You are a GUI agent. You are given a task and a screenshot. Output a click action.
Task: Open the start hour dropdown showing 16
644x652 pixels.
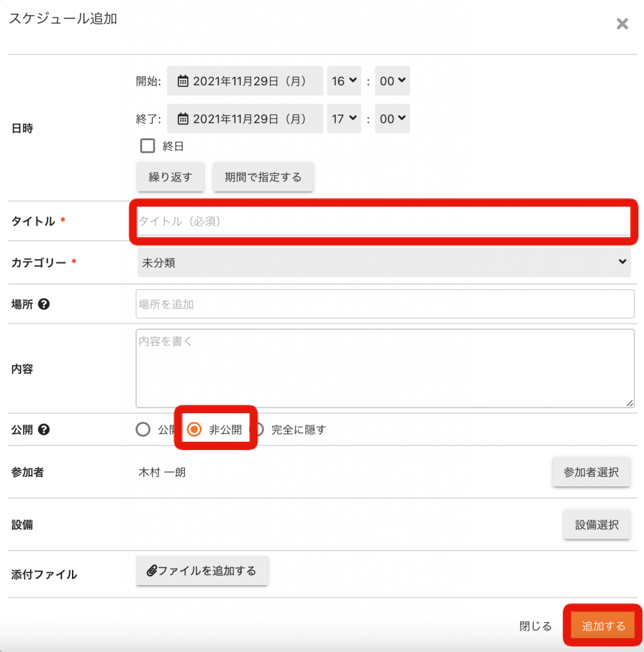click(x=344, y=81)
